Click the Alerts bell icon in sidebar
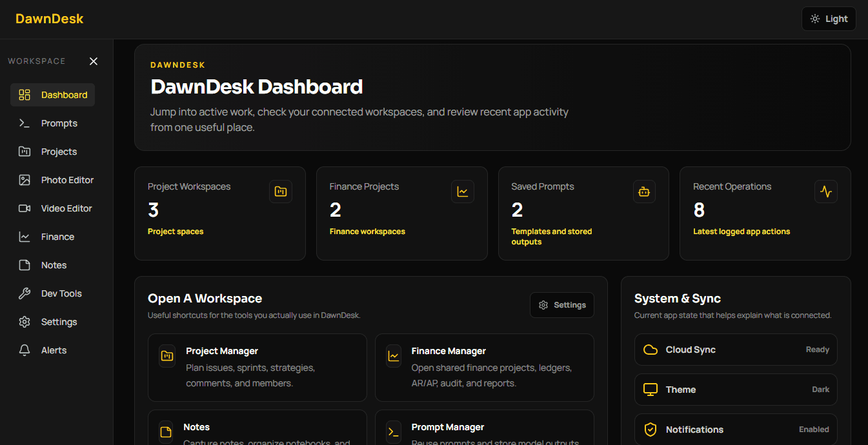Image resolution: width=868 pixels, height=445 pixels. 25,350
